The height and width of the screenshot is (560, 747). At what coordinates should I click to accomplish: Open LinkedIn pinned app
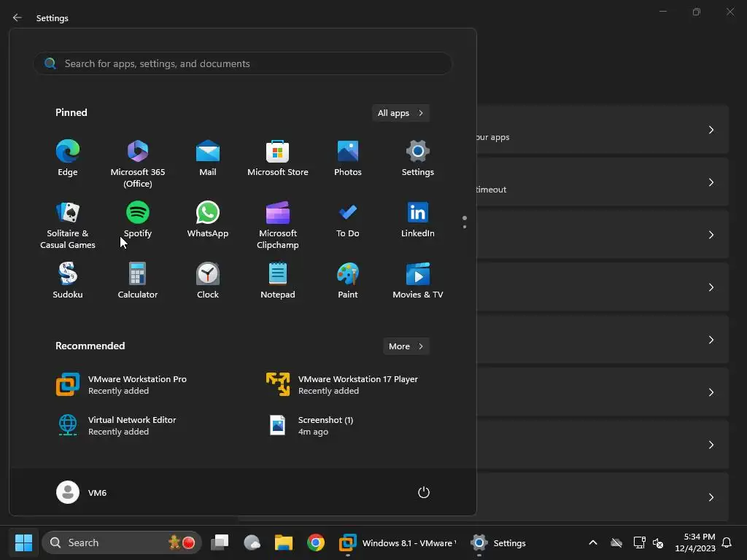pos(418,219)
